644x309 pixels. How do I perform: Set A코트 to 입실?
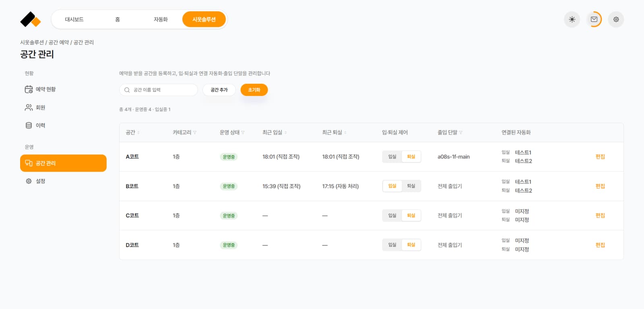point(392,157)
